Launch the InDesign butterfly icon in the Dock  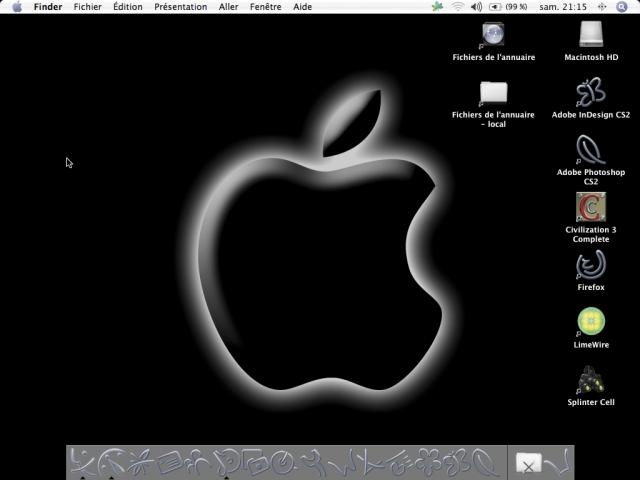(x=457, y=463)
